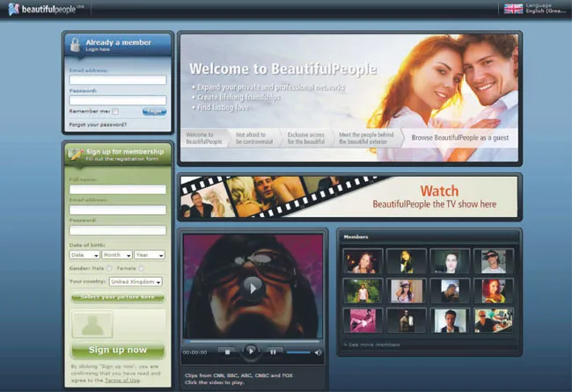This screenshot has height=392, width=572.
Task: Open the Month dropdown
Action: pyautogui.click(x=117, y=255)
